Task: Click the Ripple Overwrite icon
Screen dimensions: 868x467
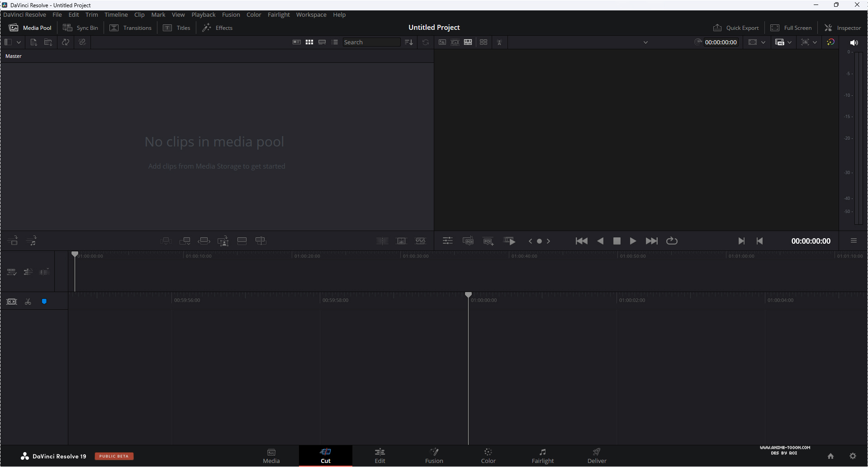Action: [204, 241]
